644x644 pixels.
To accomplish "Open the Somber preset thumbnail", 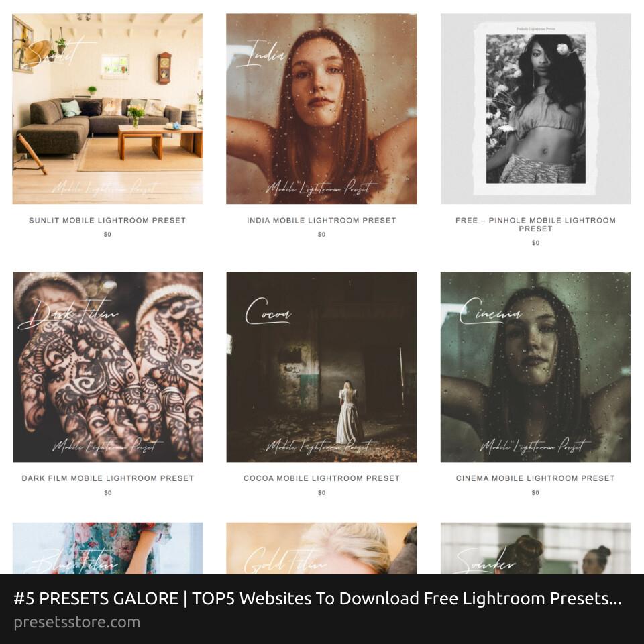I will pyautogui.click(x=535, y=548).
